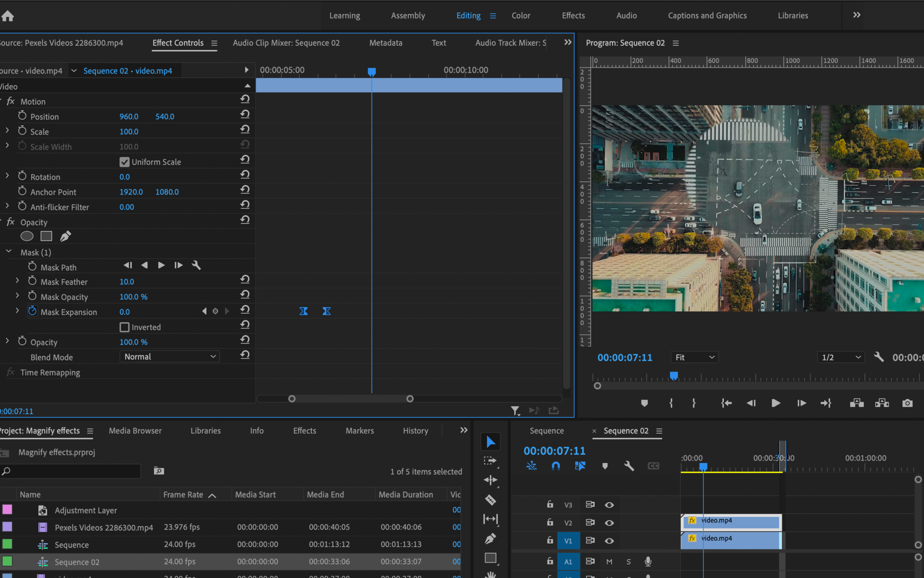This screenshot has height=578, width=924.
Task: Create a free draw bezier opacity mask
Action: [66, 236]
